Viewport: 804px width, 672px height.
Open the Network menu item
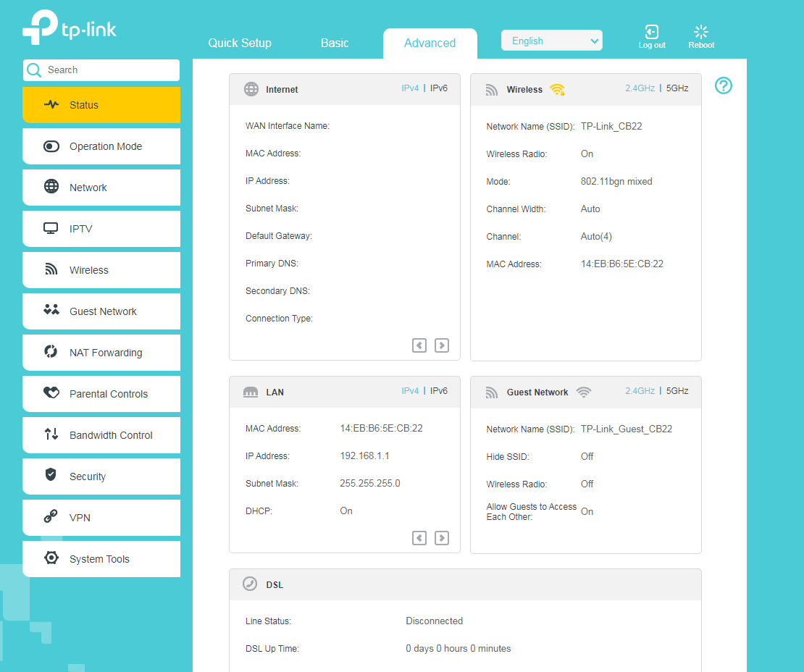click(x=101, y=187)
